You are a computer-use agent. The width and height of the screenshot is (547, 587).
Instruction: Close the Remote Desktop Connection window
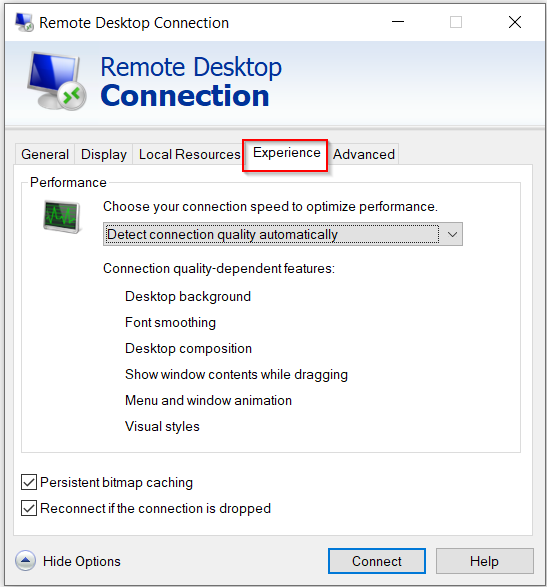515,22
